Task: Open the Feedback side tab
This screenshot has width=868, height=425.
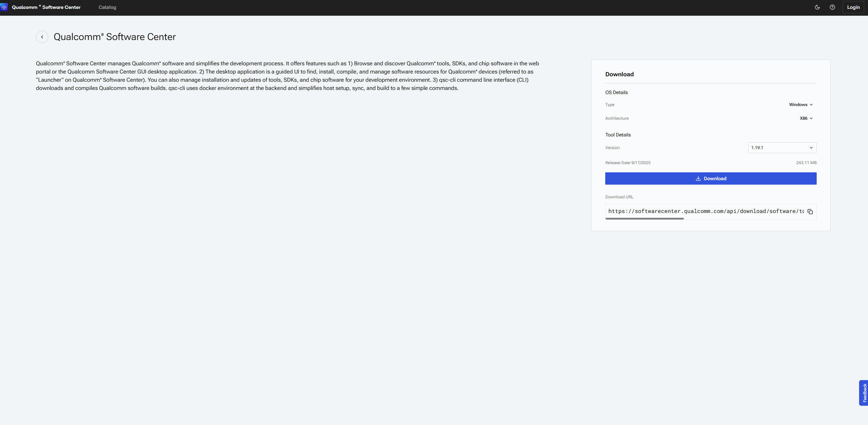Action: [x=864, y=393]
